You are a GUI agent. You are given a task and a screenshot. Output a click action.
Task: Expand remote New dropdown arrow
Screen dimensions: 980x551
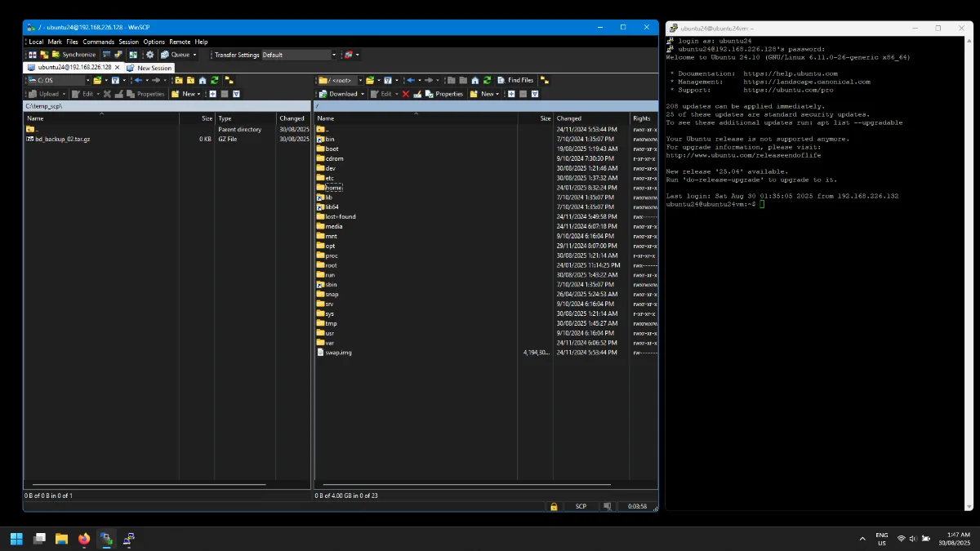pos(497,94)
